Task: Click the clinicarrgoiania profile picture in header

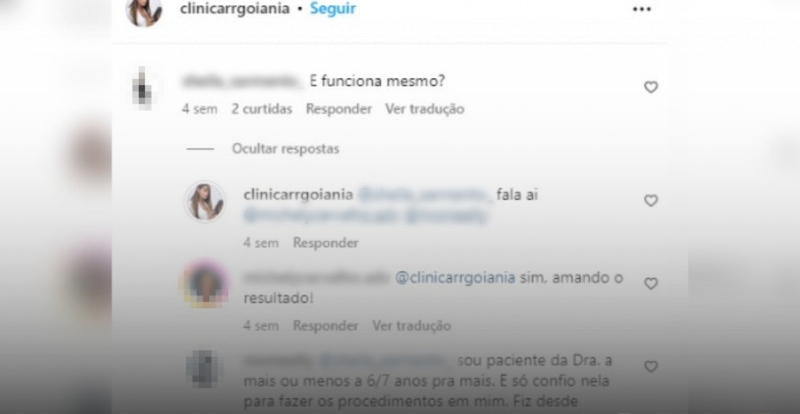Action: pos(144,10)
